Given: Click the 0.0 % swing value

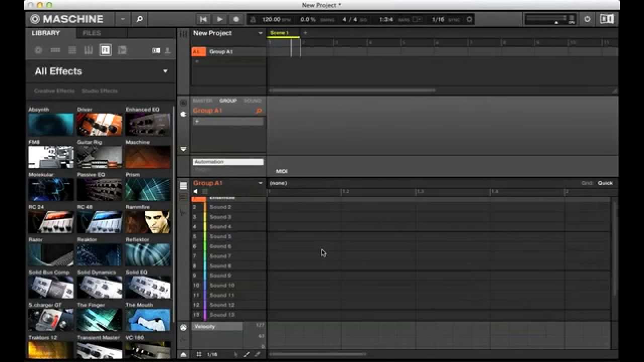Looking at the screenshot, I should [x=307, y=20].
